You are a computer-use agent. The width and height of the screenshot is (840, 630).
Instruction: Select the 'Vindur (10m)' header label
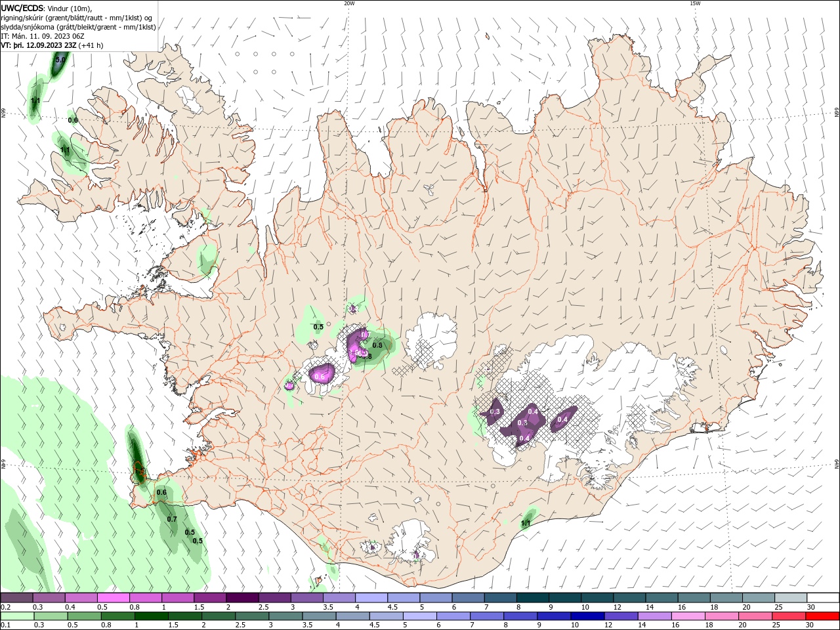click(70, 9)
